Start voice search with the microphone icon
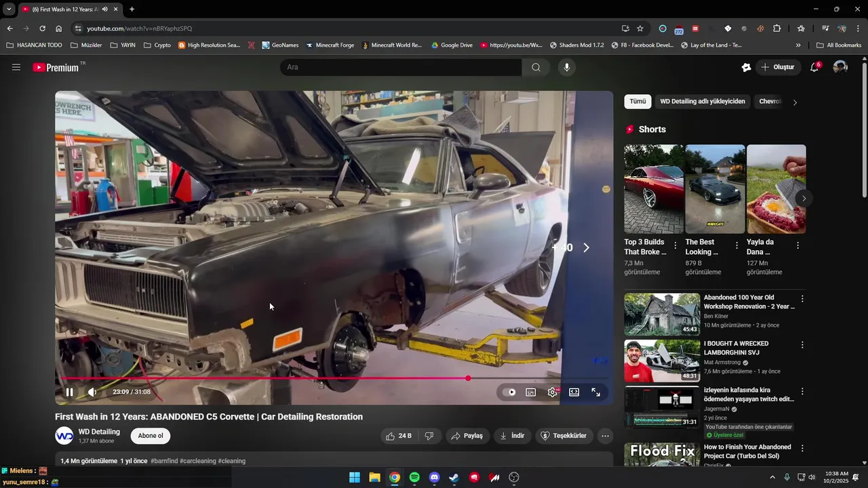The image size is (868, 488). pos(567,67)
